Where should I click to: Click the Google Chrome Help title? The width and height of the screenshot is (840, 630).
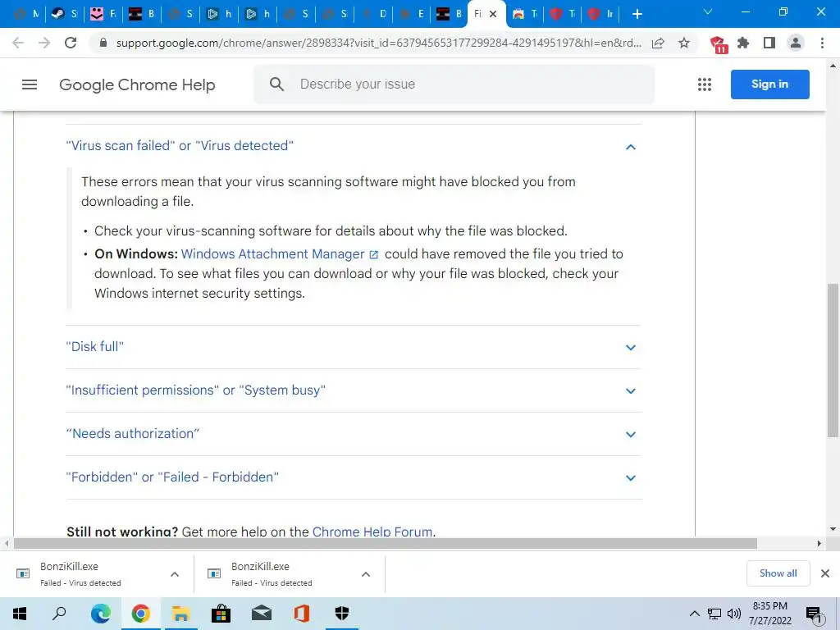pos(137,84)
